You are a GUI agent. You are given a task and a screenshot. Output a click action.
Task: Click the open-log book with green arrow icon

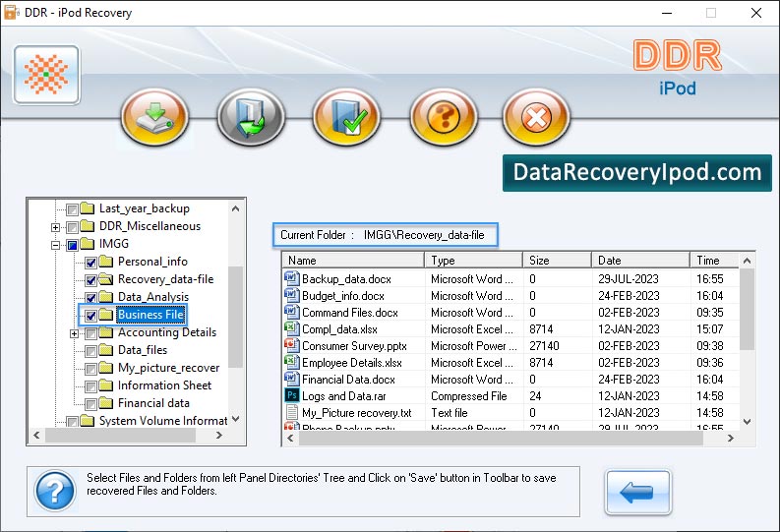point(251,117)
